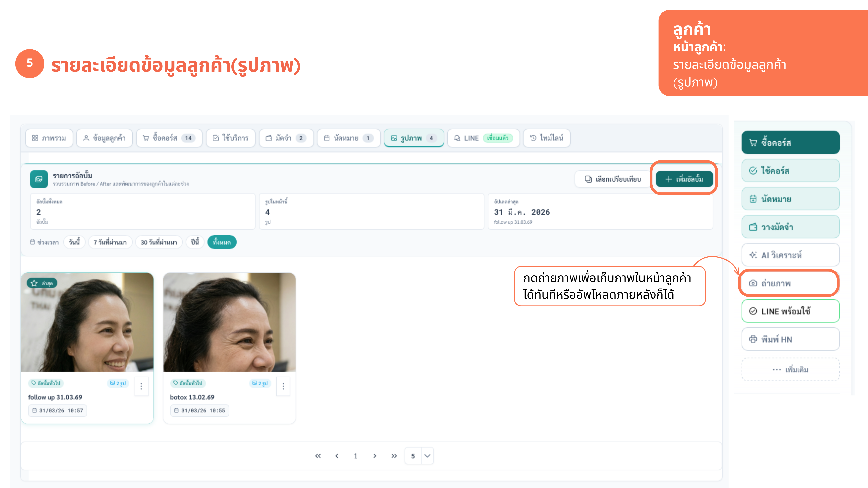Viewport: 868px width, 488px height.
Task: Click อัลบั้มทั่วไป tag on botox album
Action: (x=188, y=383)
